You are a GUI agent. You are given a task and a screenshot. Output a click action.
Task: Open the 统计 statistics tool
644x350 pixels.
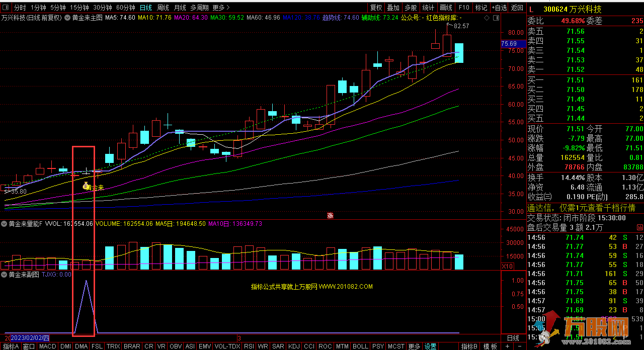[428, 8]
